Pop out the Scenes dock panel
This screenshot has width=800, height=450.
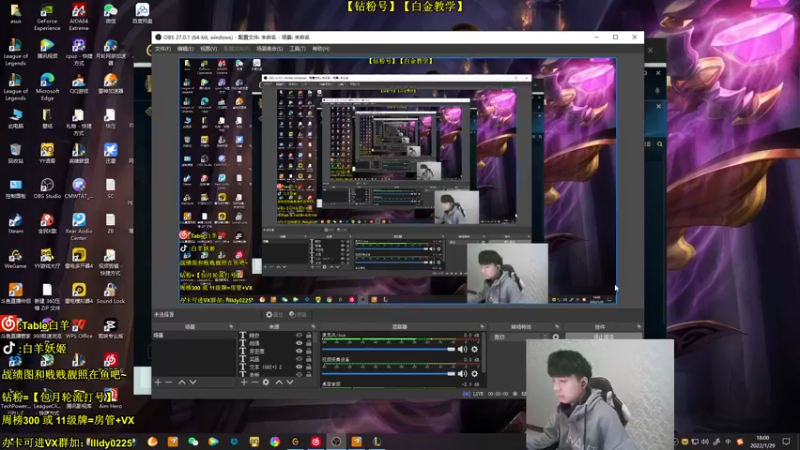pyautogui.click(x=231, y=327)
